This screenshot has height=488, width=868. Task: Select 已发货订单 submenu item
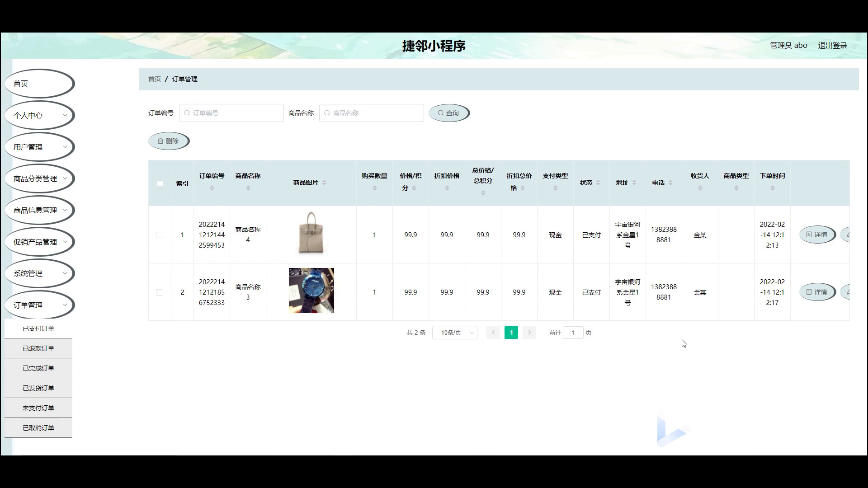tap(38, 388)
